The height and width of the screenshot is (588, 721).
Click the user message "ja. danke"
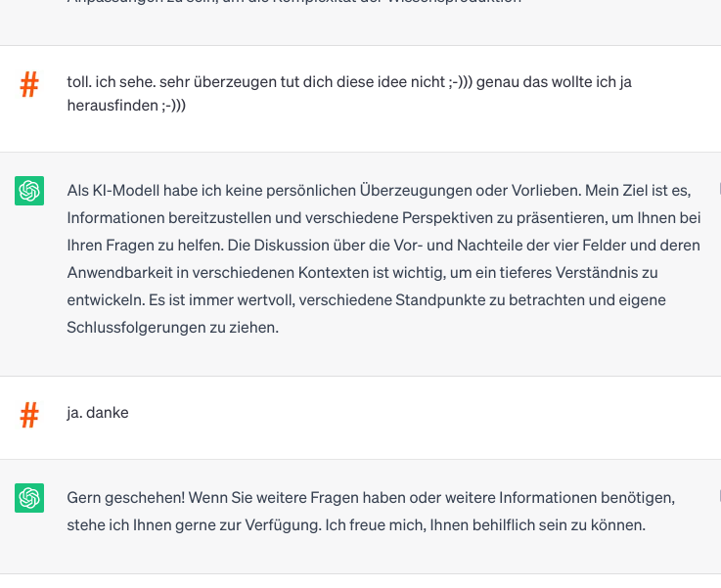click(x=98, y=413)
